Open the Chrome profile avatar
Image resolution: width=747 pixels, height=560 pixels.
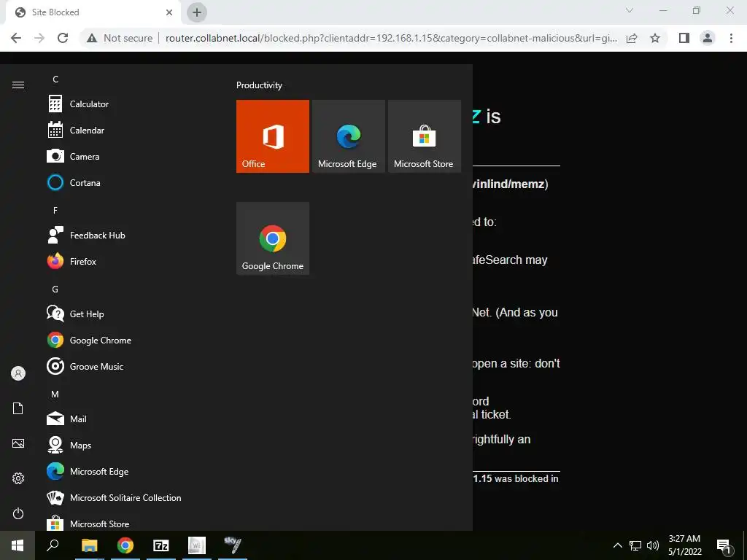708,38
